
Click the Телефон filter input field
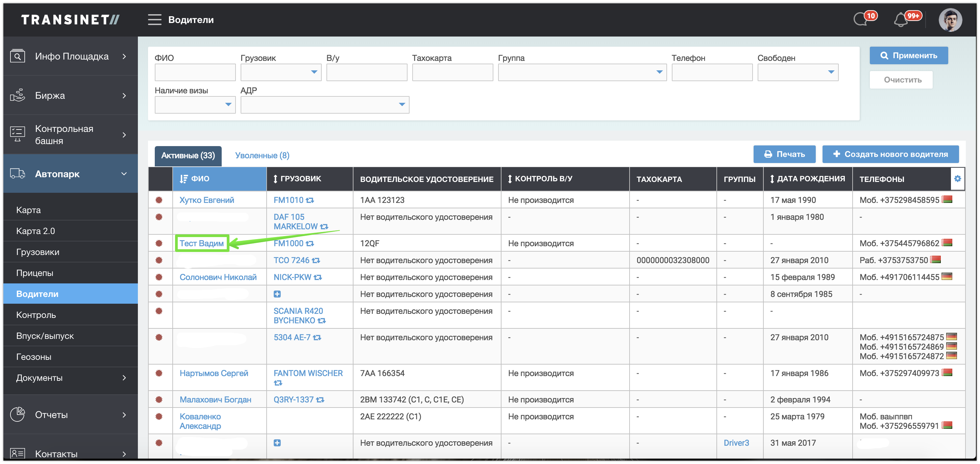tap(712, 72)
